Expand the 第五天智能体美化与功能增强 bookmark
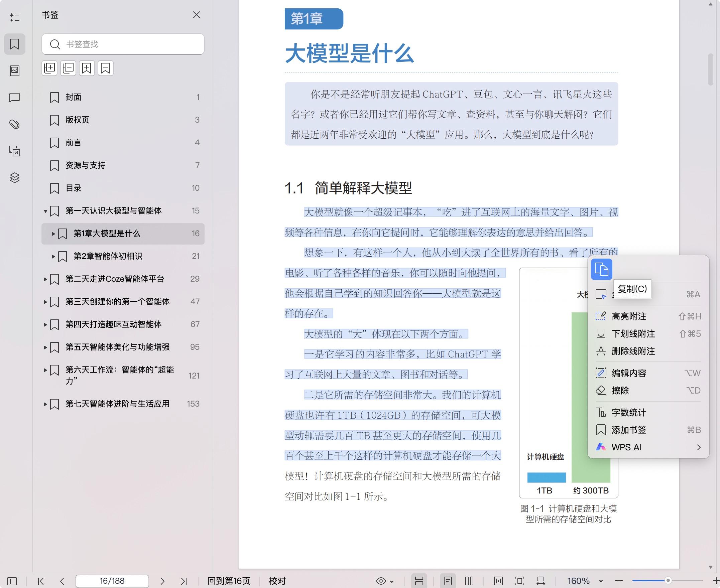Screen dimensions: 720x588 tap(45, 347)
